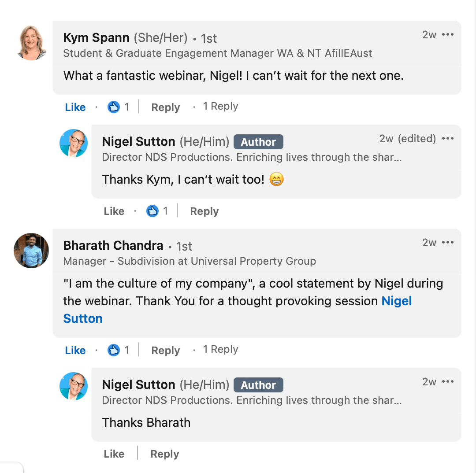
Task: Click the grinning emoji in Nigel's reply
Action: click(x=276, y=179)
